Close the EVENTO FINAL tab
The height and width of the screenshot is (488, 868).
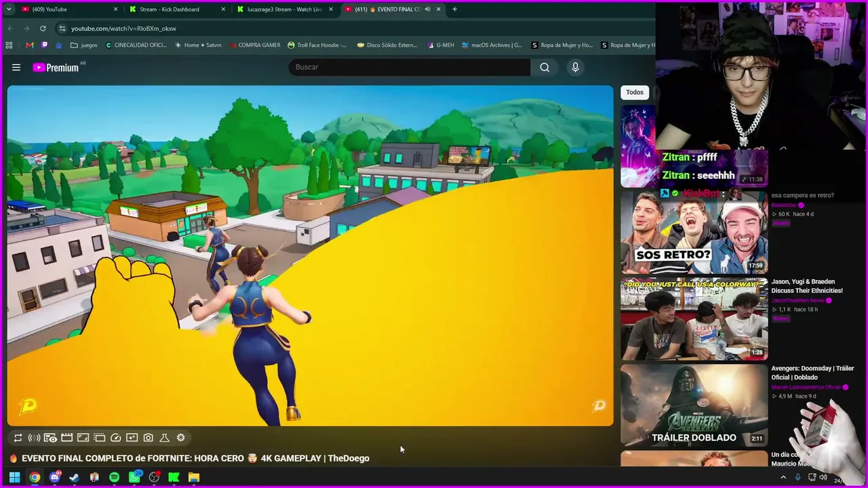pos(438,9)
